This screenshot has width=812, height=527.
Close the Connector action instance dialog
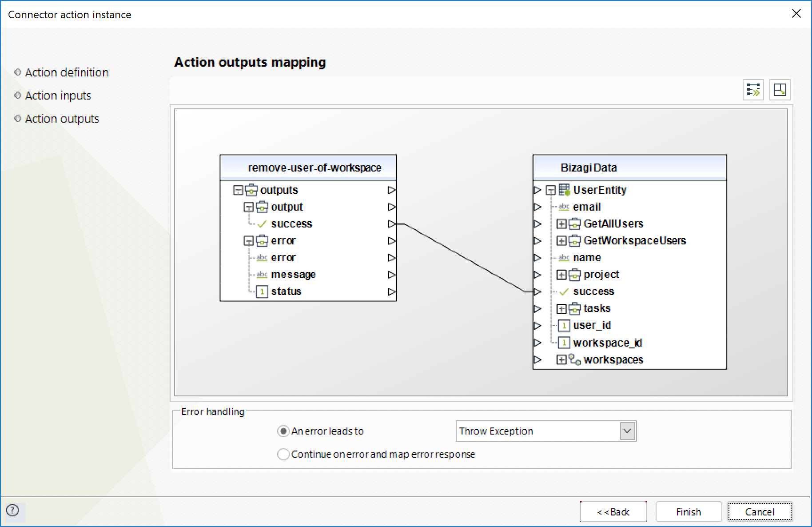pyautogui.click(x=796, y=13)
